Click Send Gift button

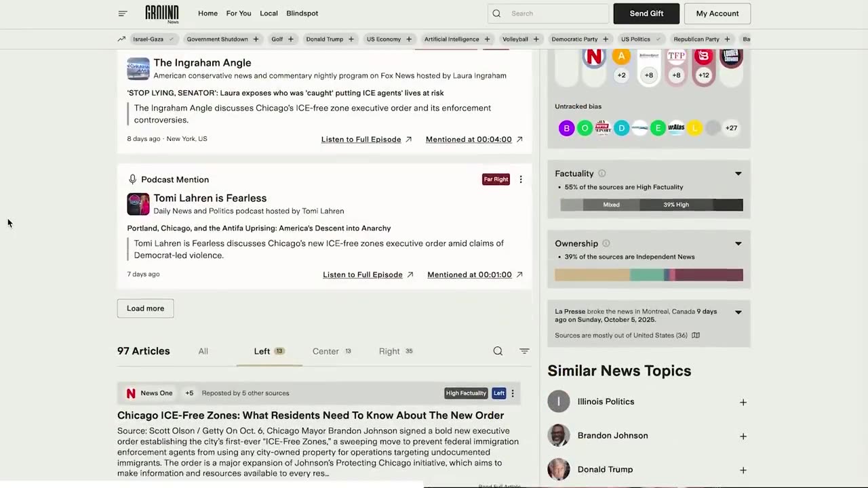(646, 14)
